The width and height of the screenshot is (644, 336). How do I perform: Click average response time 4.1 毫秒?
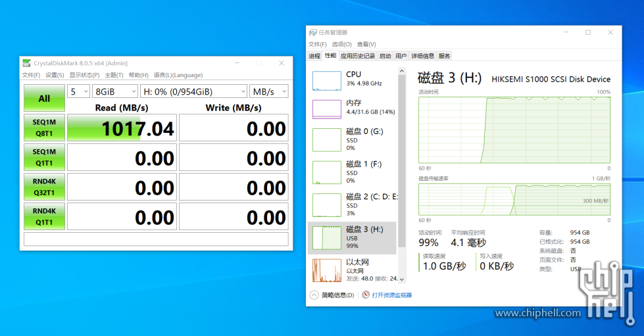pos(468,243)
